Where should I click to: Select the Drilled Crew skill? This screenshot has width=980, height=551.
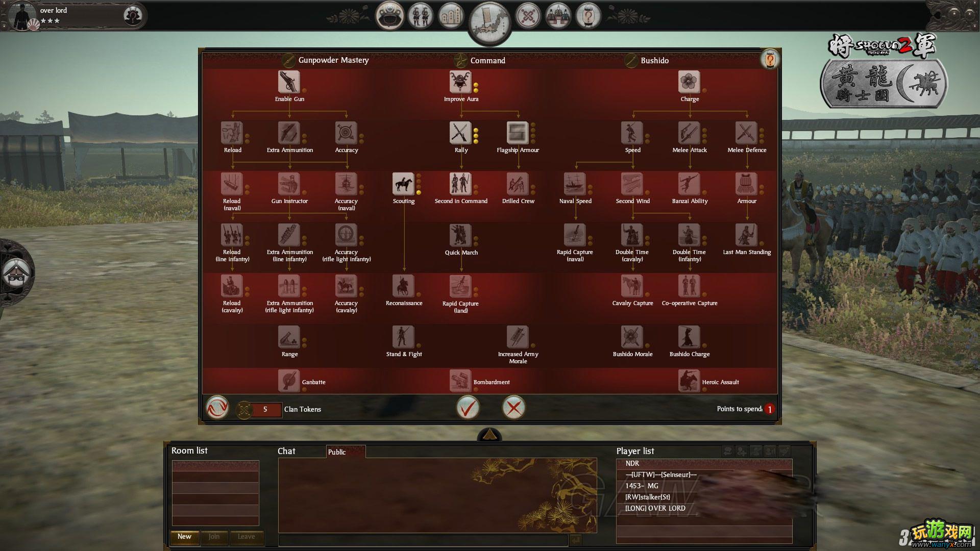point(518,184)
